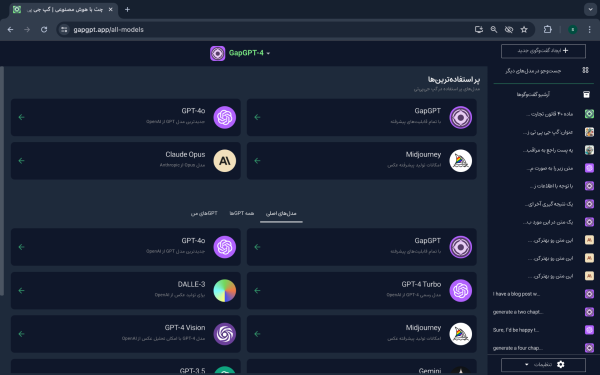Click GapGPT logo under main models tab
The height and width of the screenshot is (375, 600).
pyautogui.click(x=460, y=247)
